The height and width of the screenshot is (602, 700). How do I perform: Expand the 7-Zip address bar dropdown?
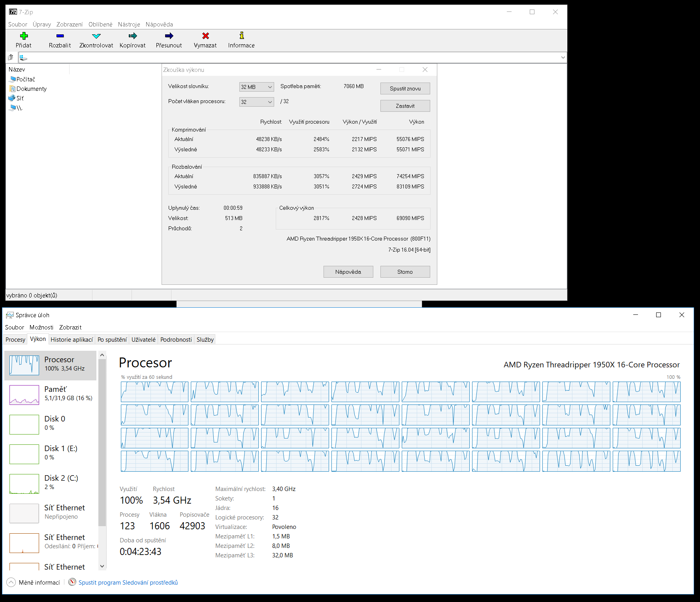[563, 58]
